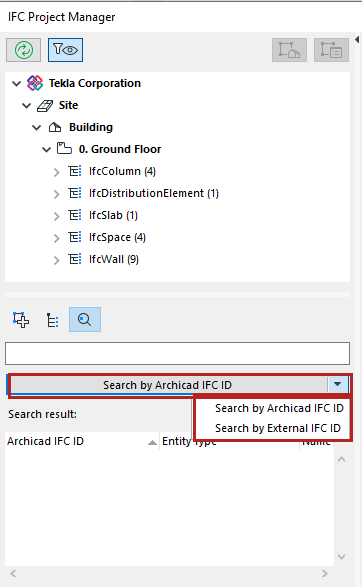
Task: Click the IFC ID search input field
Action: click(177, 353)
